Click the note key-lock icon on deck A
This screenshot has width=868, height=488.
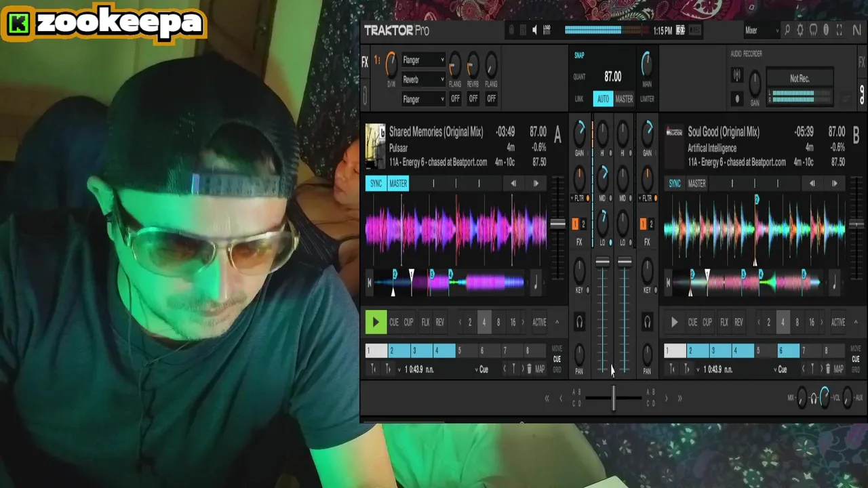(x=536, y=283)
